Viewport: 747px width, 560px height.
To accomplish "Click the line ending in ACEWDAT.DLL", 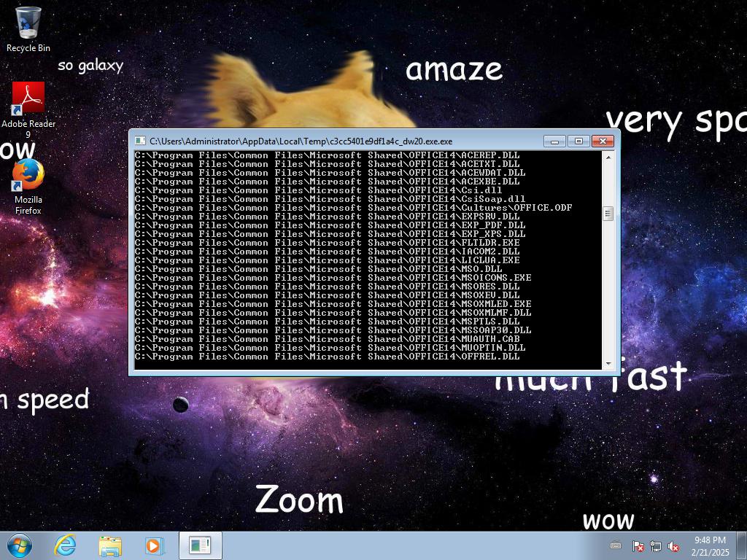I will (x=330, y=173).
